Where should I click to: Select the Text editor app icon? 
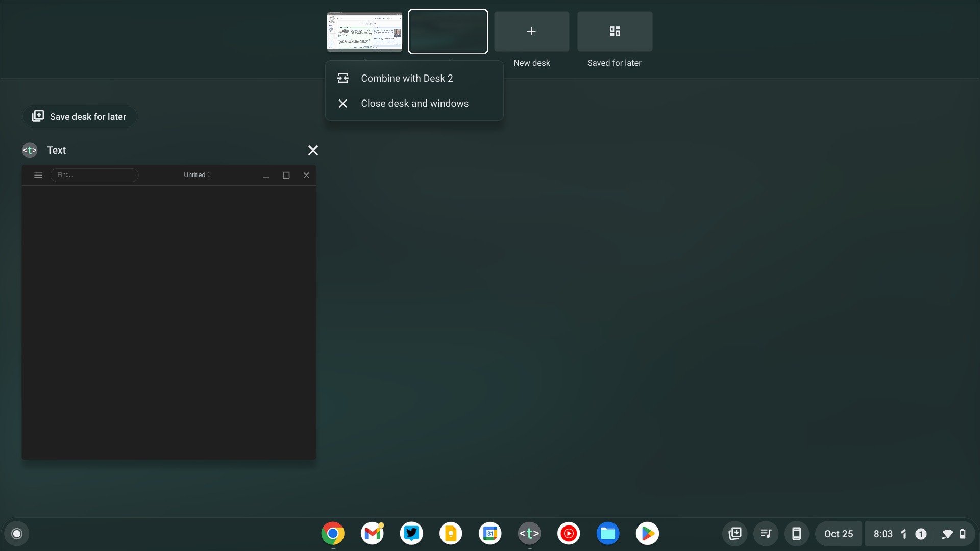530,534
